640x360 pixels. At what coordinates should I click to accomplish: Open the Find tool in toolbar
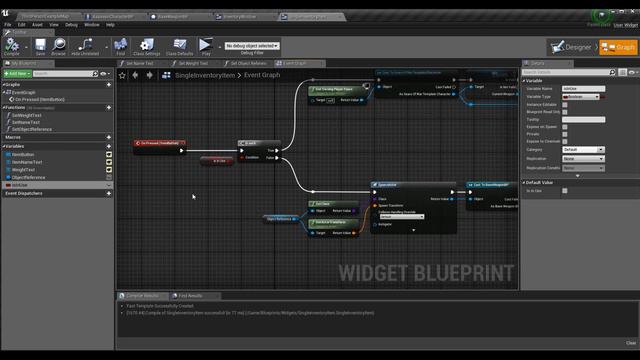pos(120,47)
